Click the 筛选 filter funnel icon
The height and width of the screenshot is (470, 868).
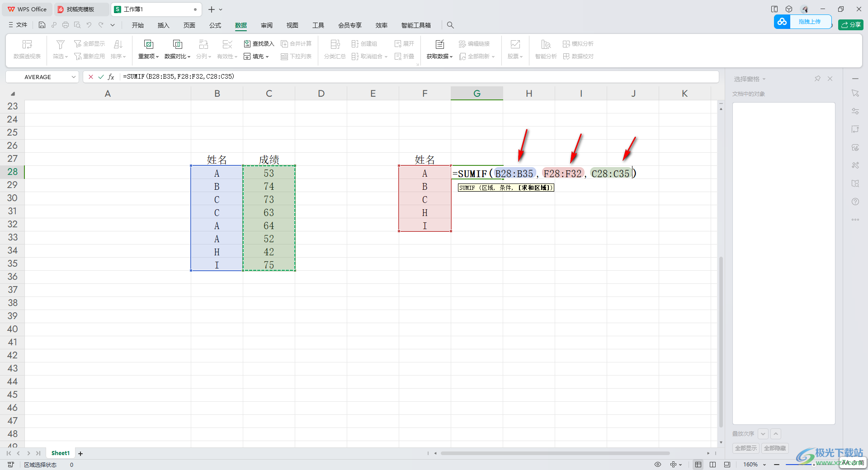pyautogui.click(x=60, y=44)
